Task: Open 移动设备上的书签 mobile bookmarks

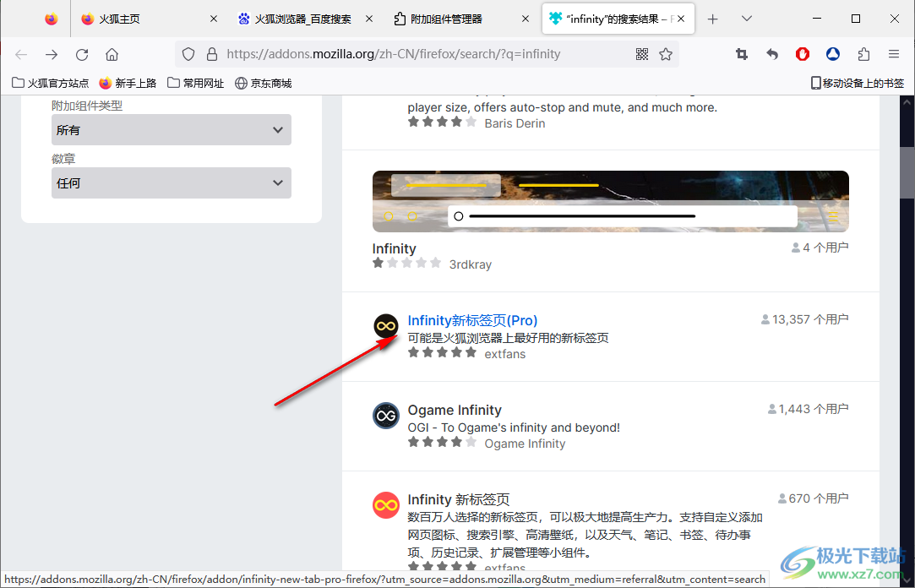Action: pyautogui.click(x=858, y=84)
